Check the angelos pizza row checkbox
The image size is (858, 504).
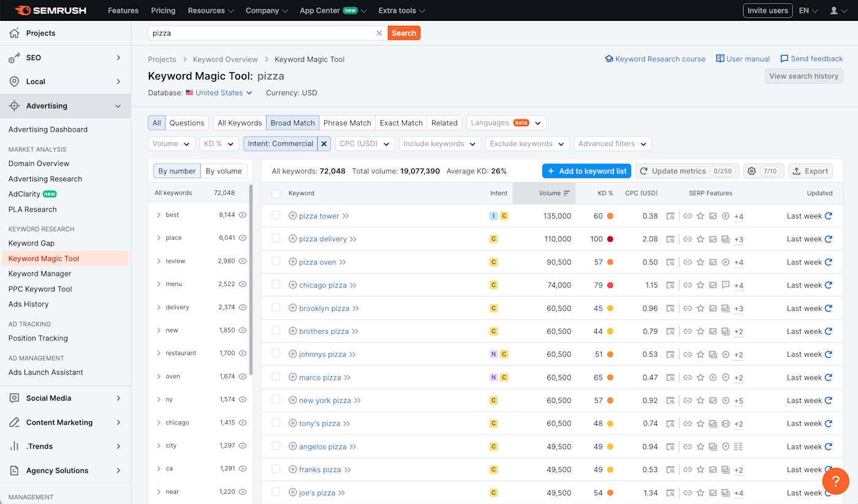coord(276,446)
